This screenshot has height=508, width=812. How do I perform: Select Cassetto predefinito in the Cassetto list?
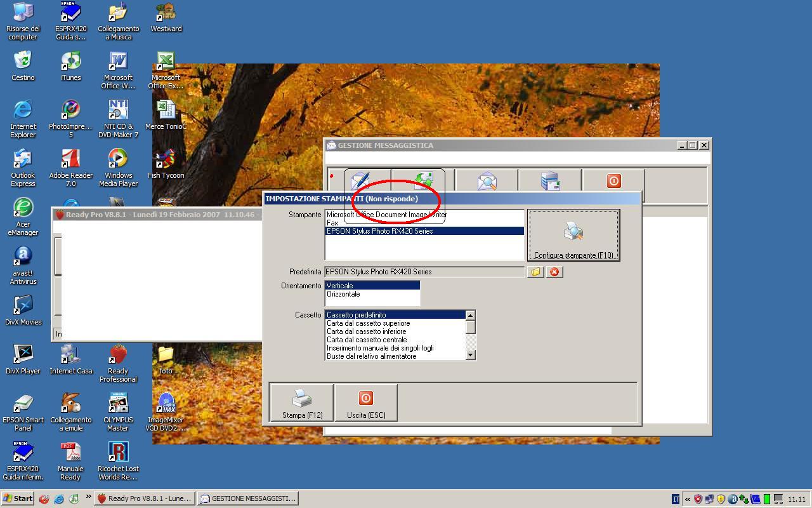pos(395,315)
